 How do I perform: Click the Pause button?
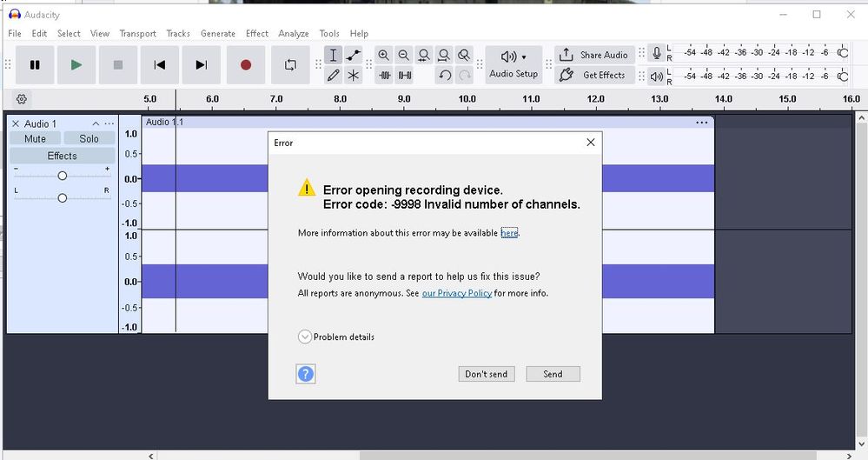tap(35, 65)
